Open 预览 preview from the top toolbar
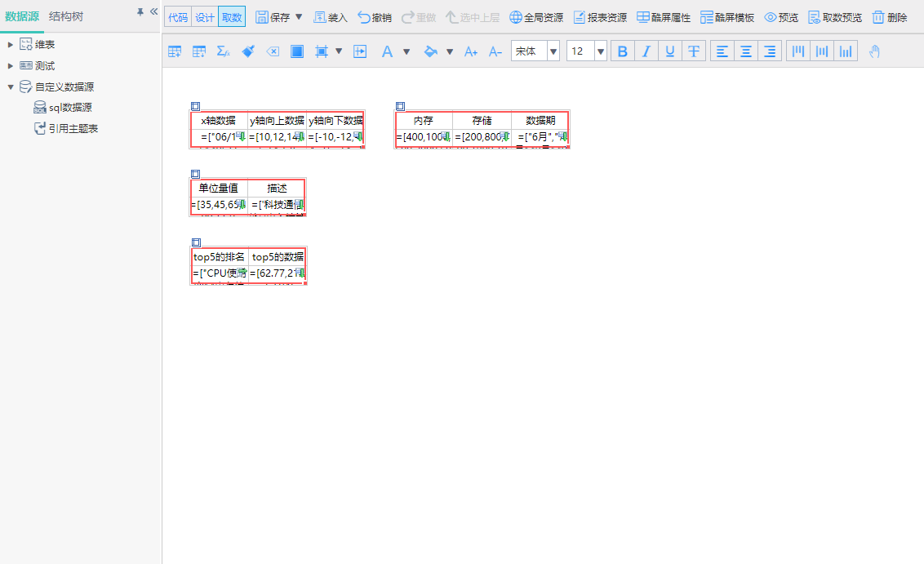Image resolution: width=924 pixels, height=564 pixels. pyautogui.click(x=780, y=16)
